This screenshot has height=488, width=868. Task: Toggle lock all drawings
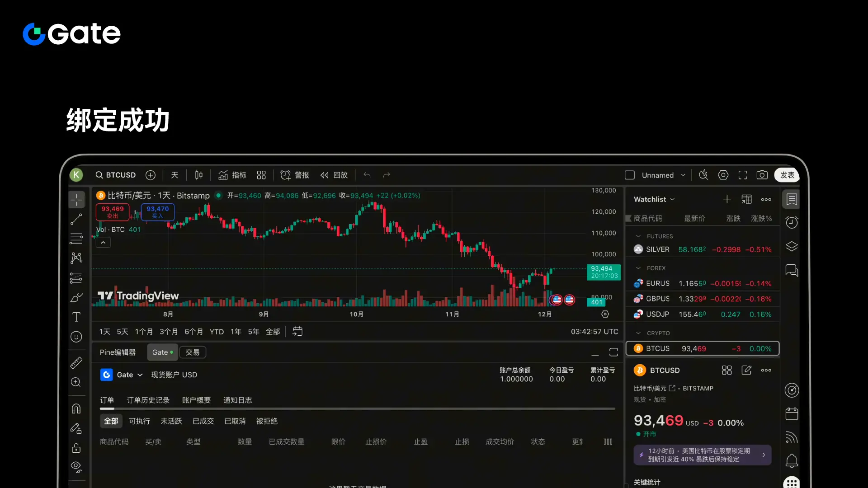click(x=76, y=448)
